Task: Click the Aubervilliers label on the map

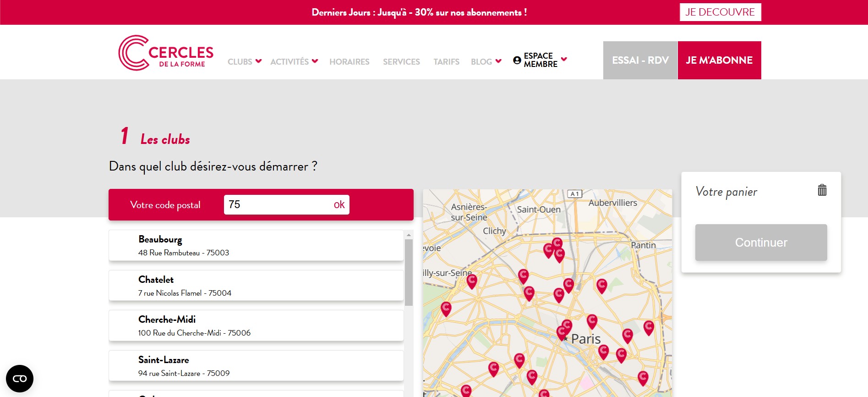Action: click(613, 203)
